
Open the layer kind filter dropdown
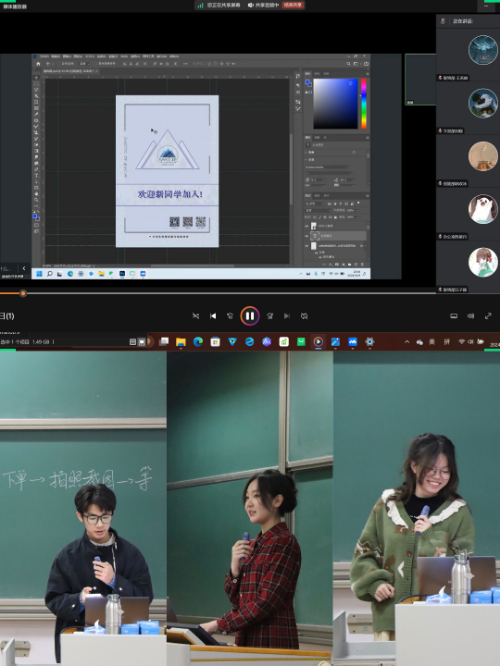click(x=314, y=204)
